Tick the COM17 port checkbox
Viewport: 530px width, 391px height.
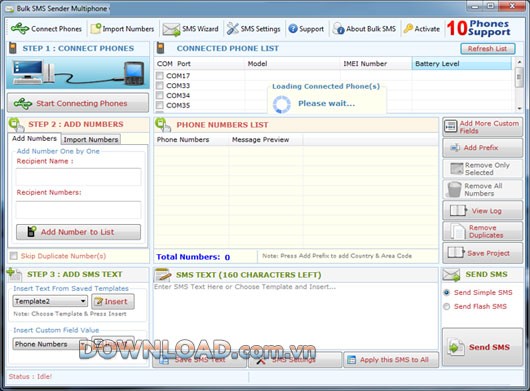[x=160, y=76]
